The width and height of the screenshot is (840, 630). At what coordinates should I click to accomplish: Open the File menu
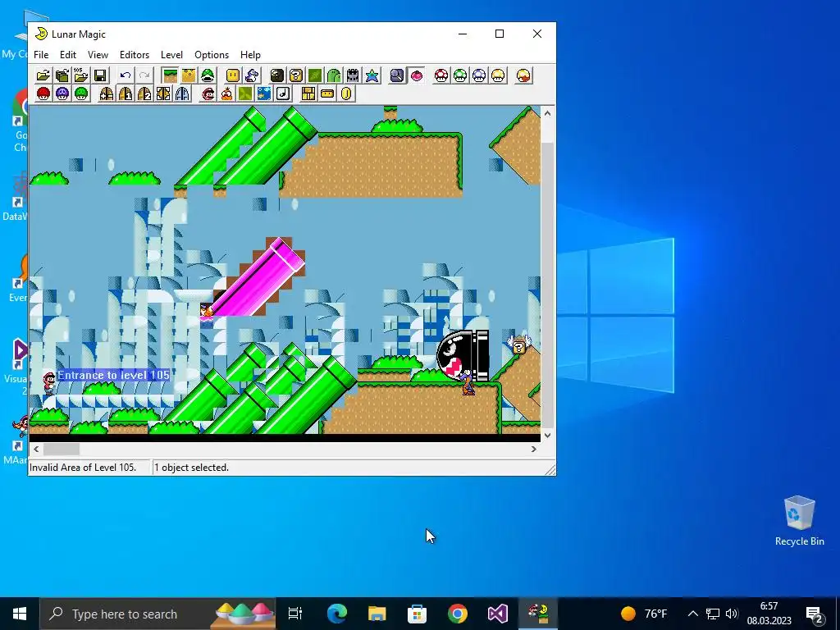tap(41, 55)
